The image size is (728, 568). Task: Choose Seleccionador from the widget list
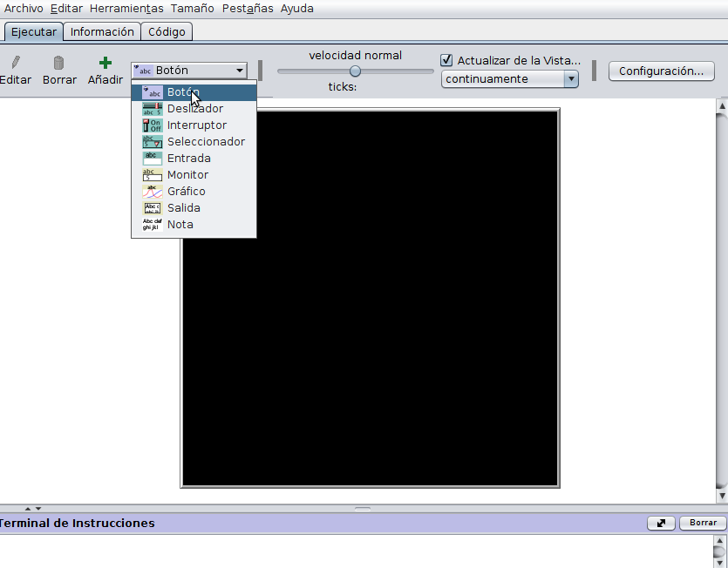[194, 142]
